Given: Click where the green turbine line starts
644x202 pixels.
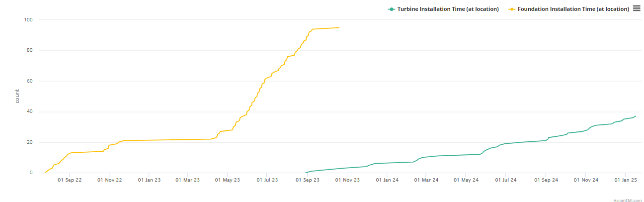Looking at the screenshot, I should point(305,173).
